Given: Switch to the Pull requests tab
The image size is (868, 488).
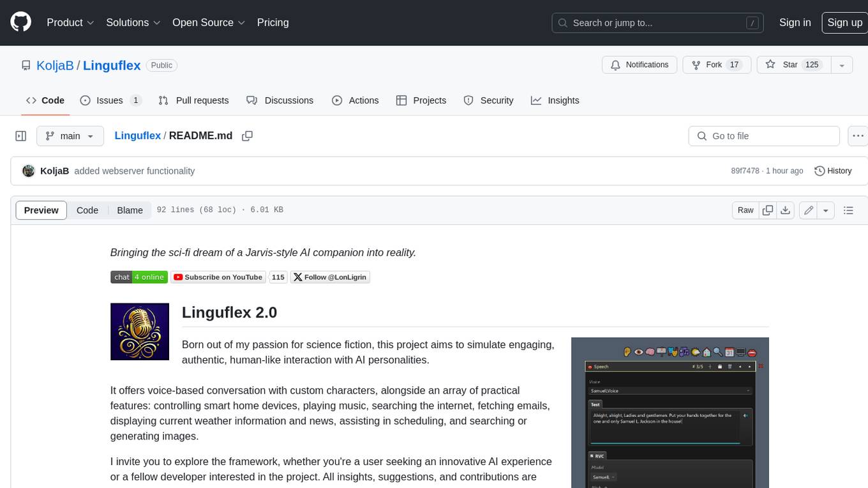Looking at the screenshot, I should click(193, 100).
